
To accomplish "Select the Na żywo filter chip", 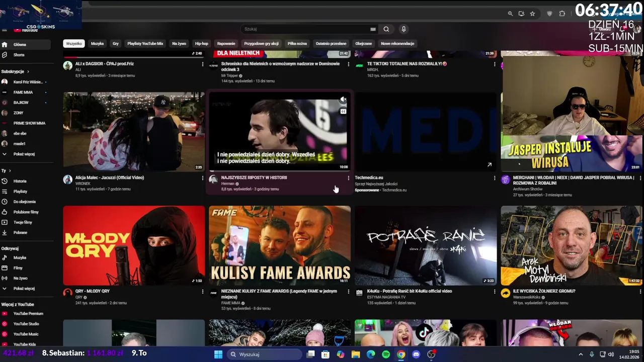I will [179, 44].
